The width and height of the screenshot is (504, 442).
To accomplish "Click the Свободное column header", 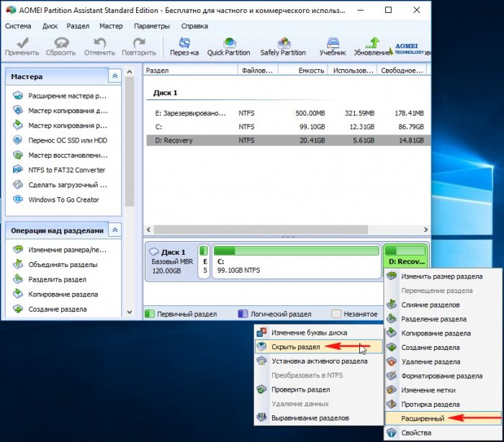I will (402, 71).
